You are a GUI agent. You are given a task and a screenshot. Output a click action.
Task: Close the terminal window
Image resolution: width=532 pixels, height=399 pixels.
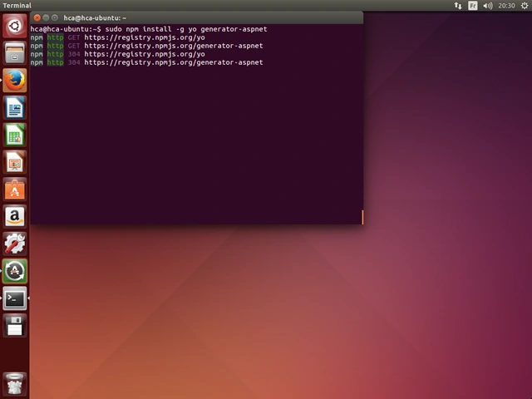(x=37, y=17)
